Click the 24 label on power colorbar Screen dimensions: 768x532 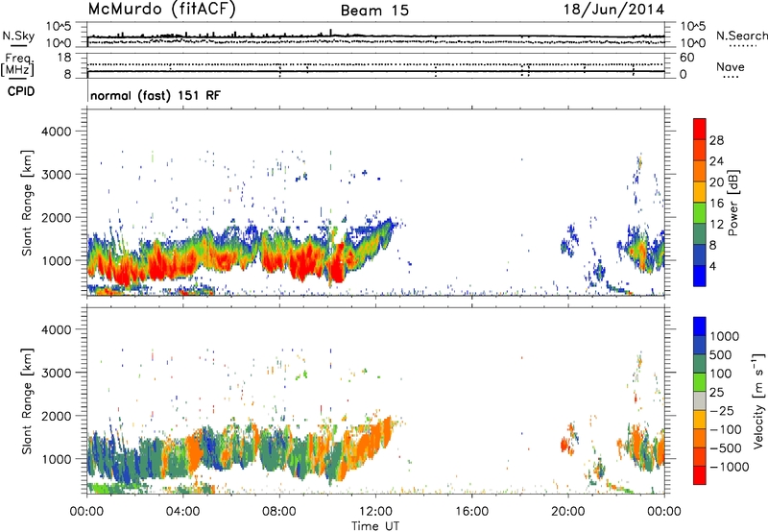716,161
